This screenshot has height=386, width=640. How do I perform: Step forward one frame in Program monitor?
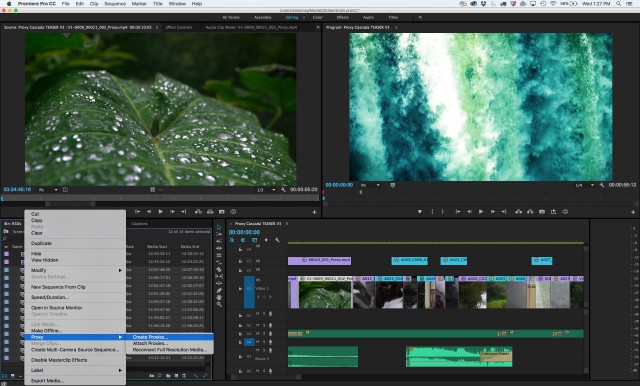click(493, 212)
